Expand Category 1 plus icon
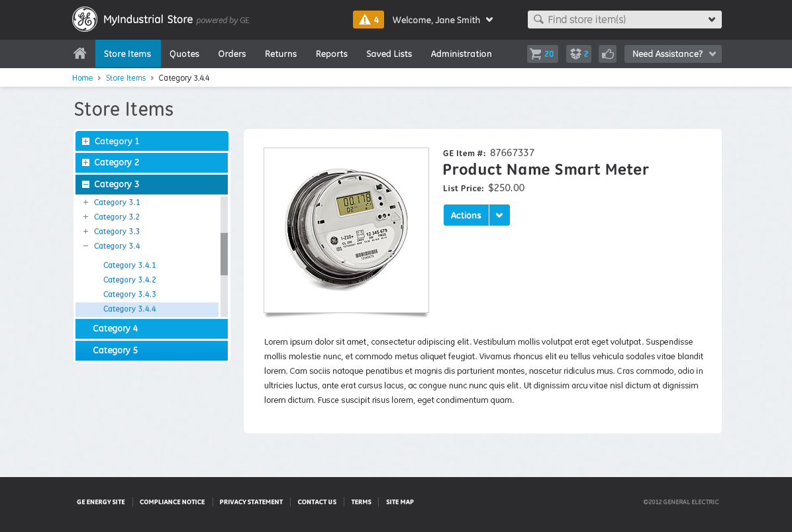Image resolution: width=792 pixels, height=532 pixels. (x=85, y=142)
